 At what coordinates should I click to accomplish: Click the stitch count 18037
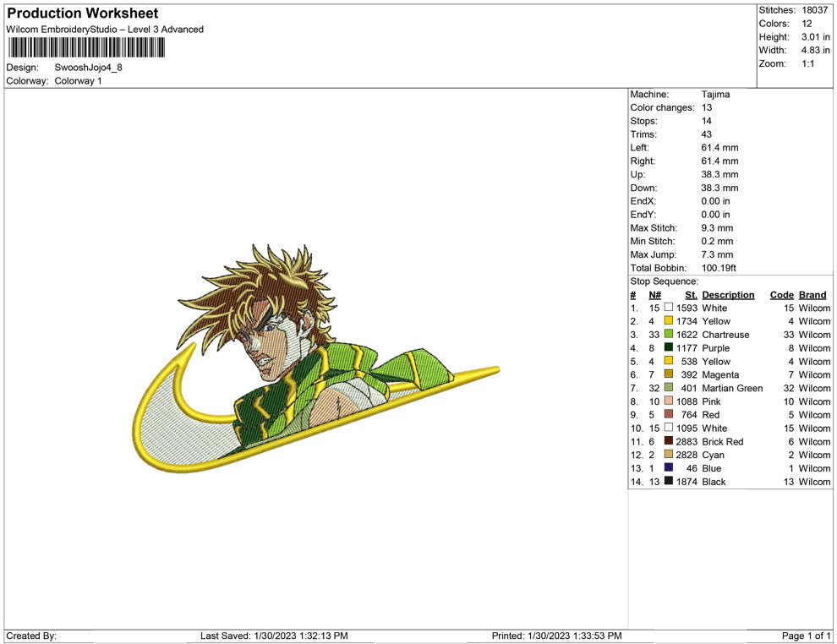pyautogui.click(x=814, y=10)
